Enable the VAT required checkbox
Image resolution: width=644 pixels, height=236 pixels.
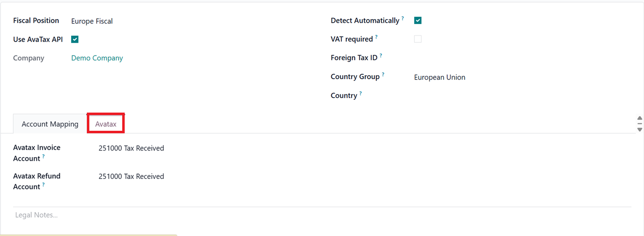click(418, 39)
